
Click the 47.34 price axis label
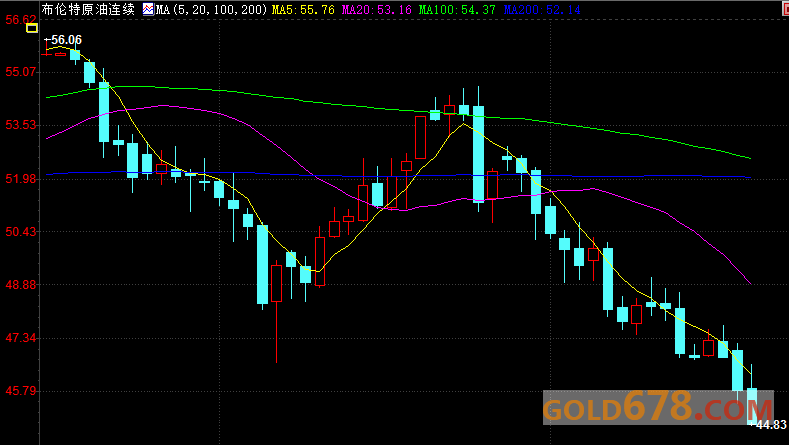click(x=21, y=338)
